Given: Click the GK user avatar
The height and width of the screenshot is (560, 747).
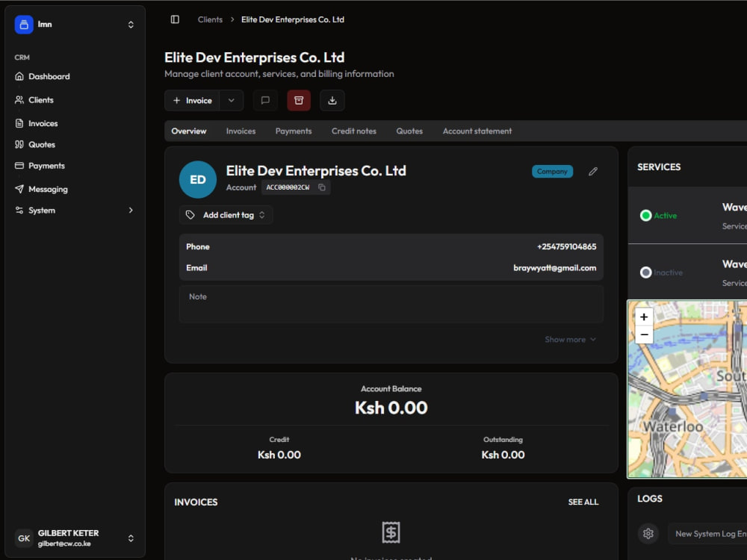Looking at the screenshot, I should click(x=24, y=538).
